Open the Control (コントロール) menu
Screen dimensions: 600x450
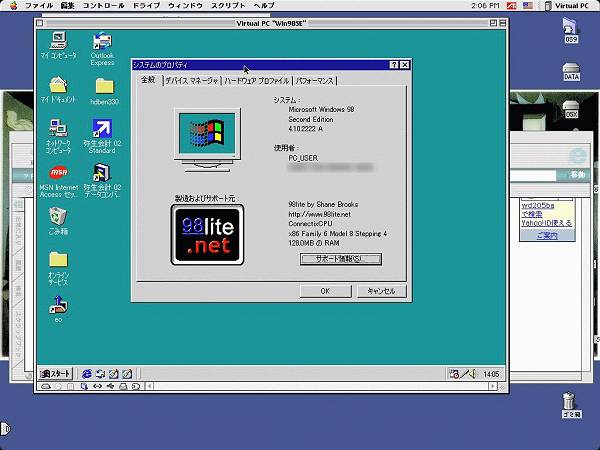click(x=103, y=5)
